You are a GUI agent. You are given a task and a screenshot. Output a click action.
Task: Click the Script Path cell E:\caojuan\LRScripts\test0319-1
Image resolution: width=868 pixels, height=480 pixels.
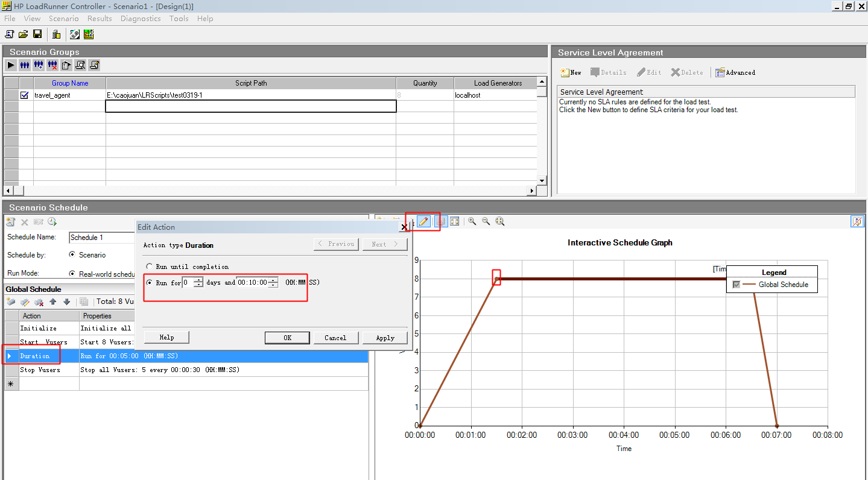click(x=251, y=95)
